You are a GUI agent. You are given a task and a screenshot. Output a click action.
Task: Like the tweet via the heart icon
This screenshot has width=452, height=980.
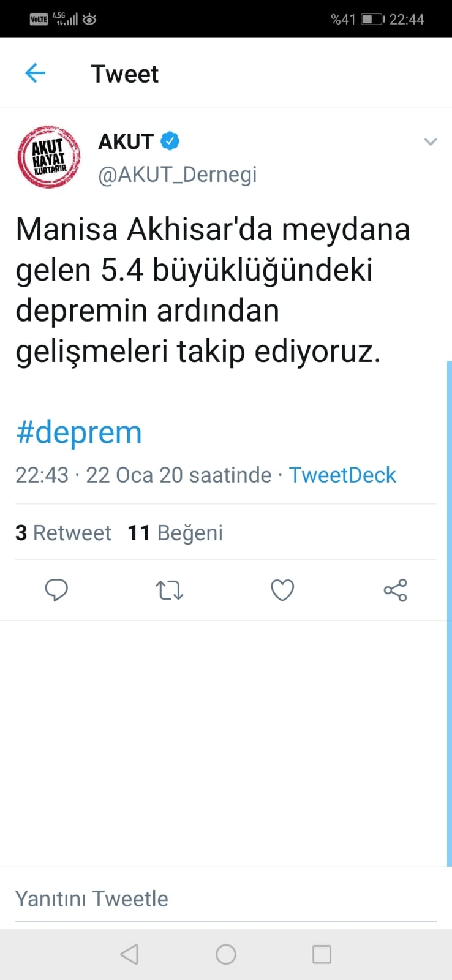(x=282, y=590)
